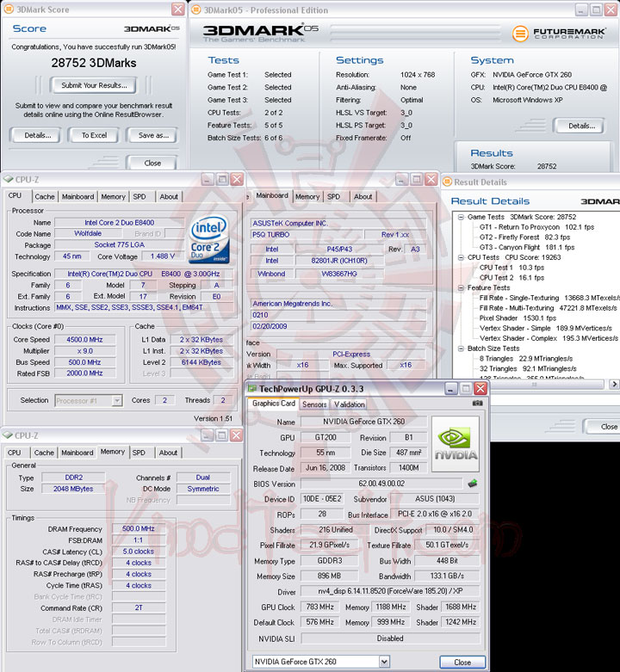Click GT3 - Canyon Flight result row
Image resolution: width=620 pixels, height=672 pixels.
point(526,247)
